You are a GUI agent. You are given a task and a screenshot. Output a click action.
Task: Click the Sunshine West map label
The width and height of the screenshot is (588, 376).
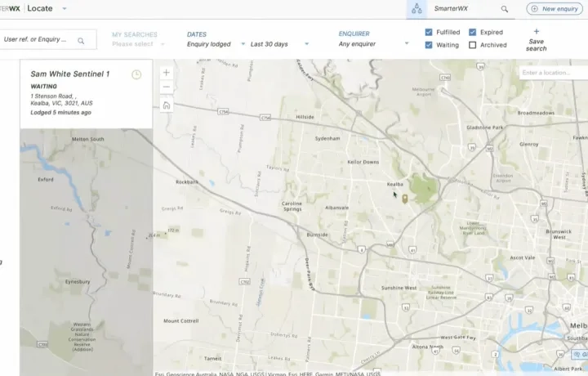[x=399, y=289]
